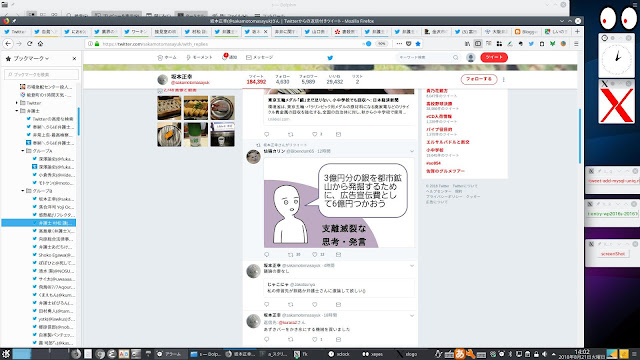Reload the page with the refresh icon
The image size is (640, 360).
pyautogui.click(x=29, y=44)
